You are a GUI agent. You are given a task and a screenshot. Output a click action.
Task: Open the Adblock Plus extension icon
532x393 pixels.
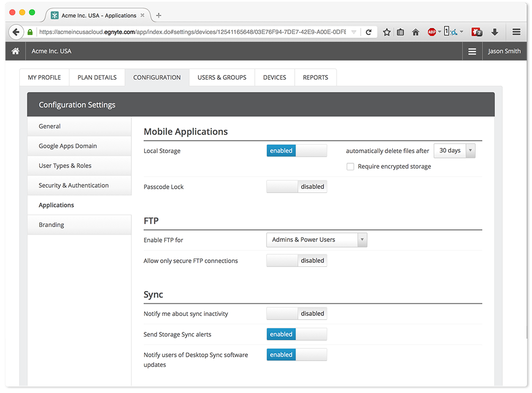coord(432,32)
